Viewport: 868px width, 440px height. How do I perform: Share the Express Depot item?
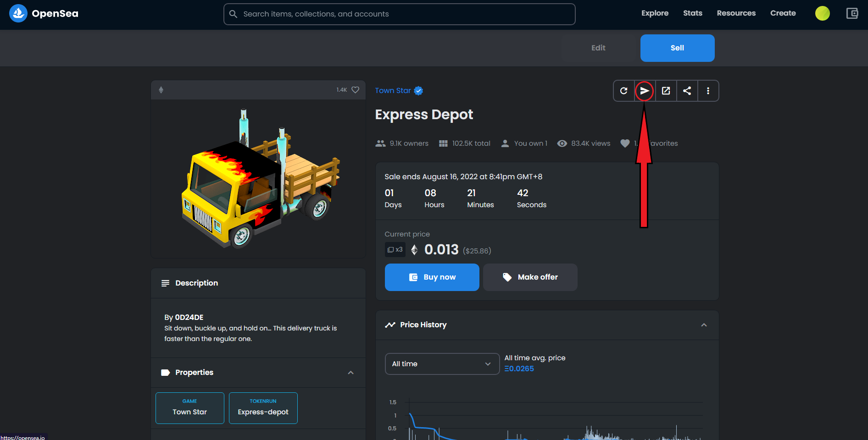click(x=687, y=91)
